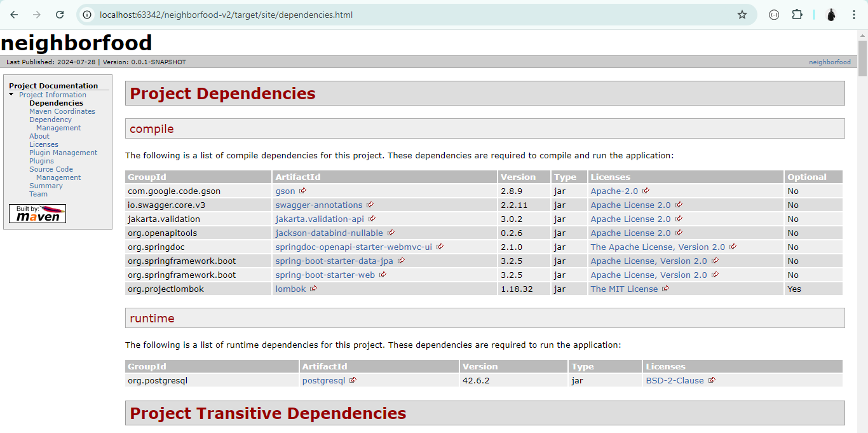View site information icon in address bar
This screenshot has width=868, height=433.
[x=87, y=15]
